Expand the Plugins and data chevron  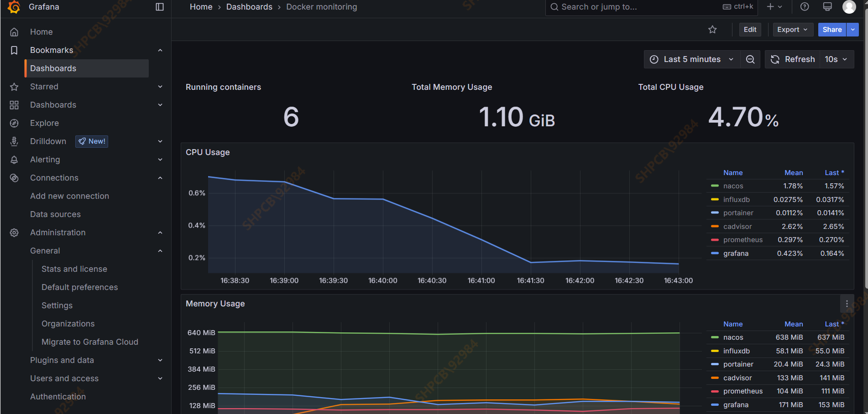pyautogui.click(x=160, y=360)
